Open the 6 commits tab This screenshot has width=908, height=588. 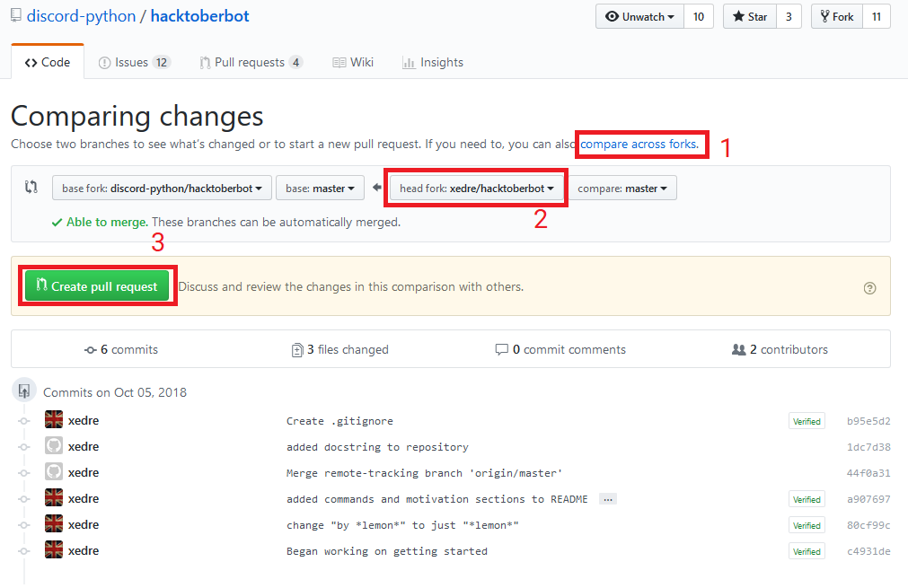tap(121, 349)
